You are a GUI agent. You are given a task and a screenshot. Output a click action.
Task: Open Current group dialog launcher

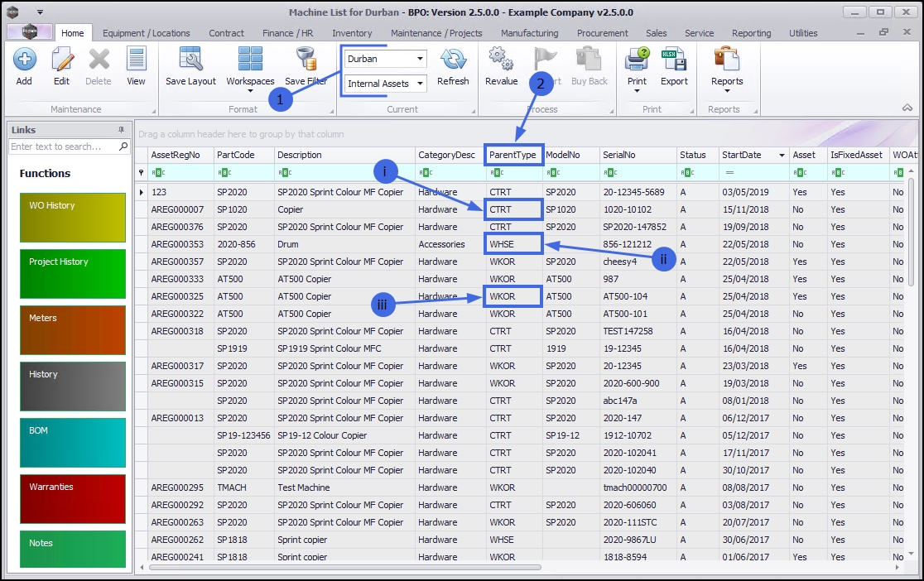tap(474, 112)
